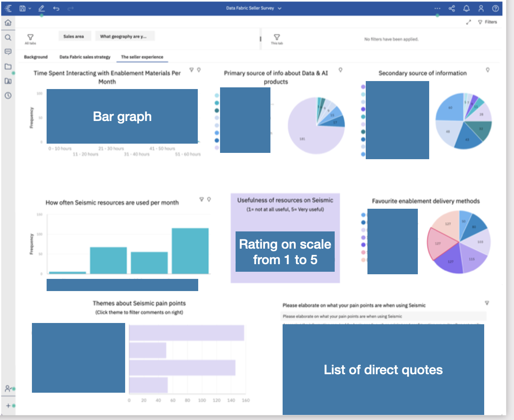Switch to Data Fabric sales strategy tab
Viewport: 514px width, 420px height.
[85, 57]
